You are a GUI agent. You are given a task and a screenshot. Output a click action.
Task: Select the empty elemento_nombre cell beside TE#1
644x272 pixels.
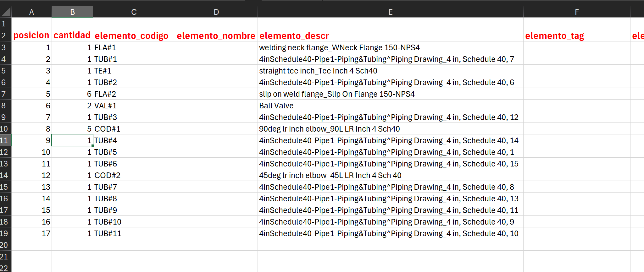pos(216,71)
